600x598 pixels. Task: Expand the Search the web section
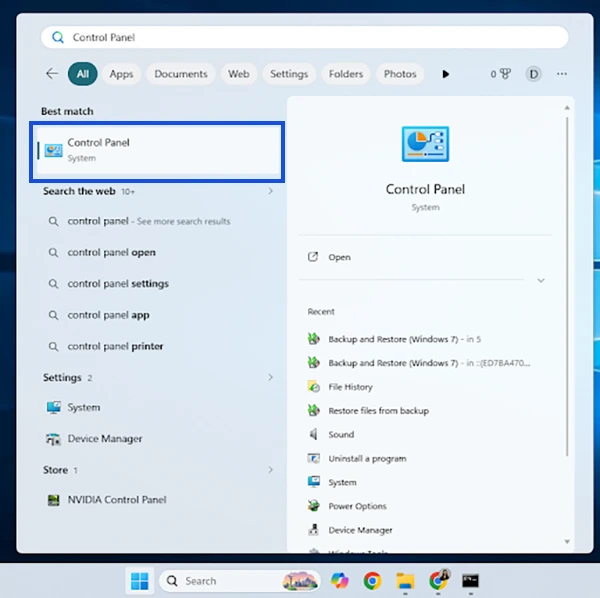271,191
